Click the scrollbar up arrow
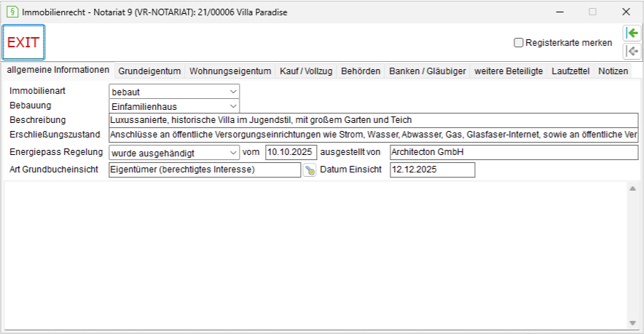 pos(632,188)
